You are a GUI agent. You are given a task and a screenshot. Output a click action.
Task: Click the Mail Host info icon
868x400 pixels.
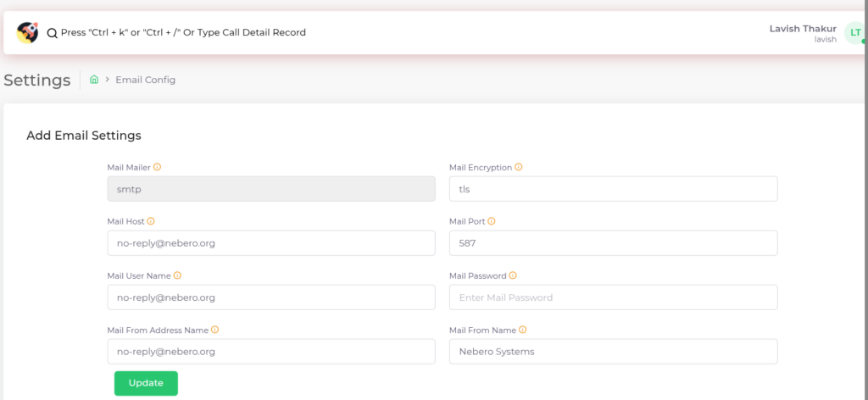(151, 221)
